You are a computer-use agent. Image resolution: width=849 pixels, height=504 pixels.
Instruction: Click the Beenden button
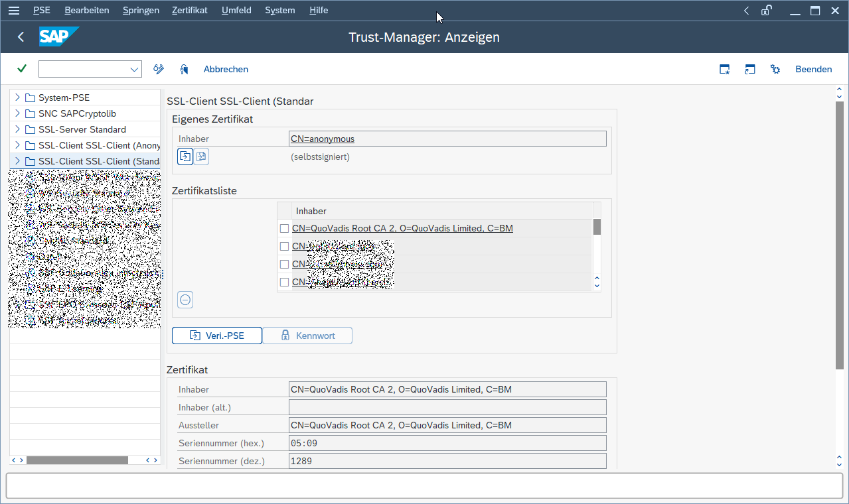tap(813, 69)
